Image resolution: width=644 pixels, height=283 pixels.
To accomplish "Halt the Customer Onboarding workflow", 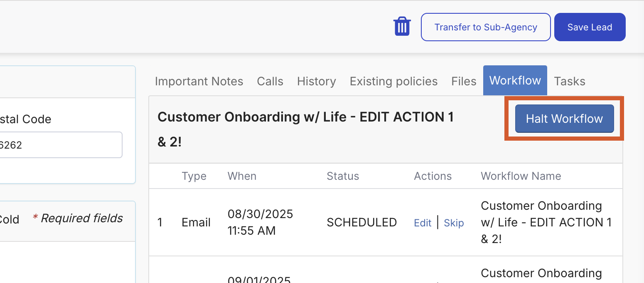I will coord(564,118).
